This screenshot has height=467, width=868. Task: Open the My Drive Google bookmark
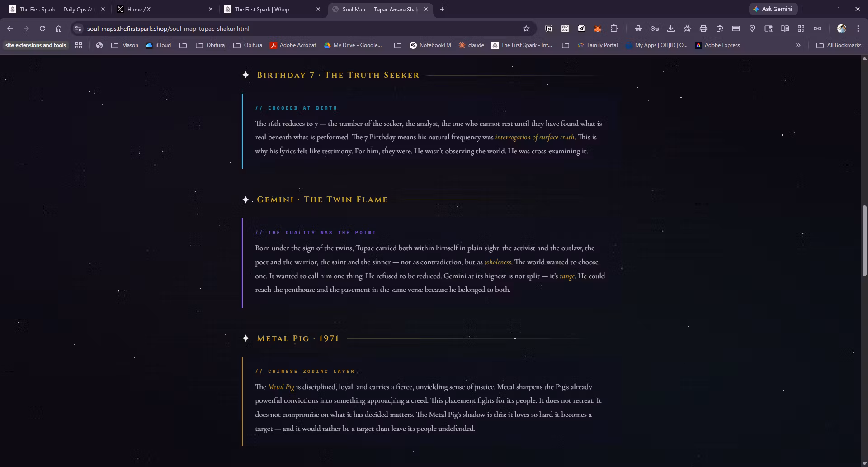(353, 45)
